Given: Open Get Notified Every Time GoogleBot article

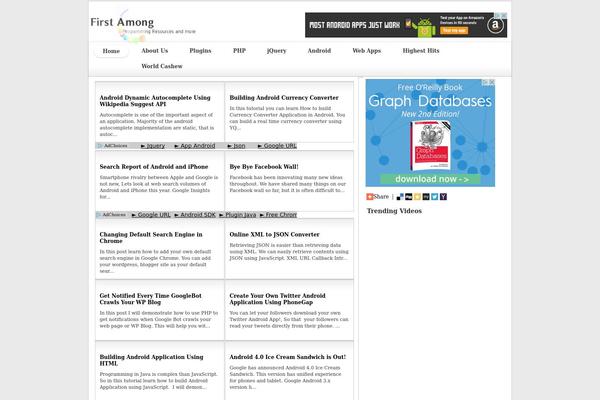Looking at the screenshot, I should pyautogui.click(x=150, y=299).
